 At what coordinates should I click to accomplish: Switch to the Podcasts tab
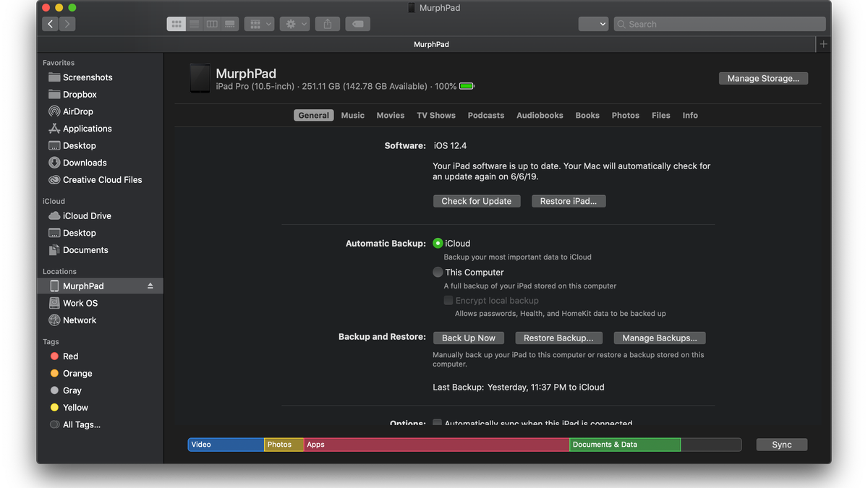(x=486, y=115)
